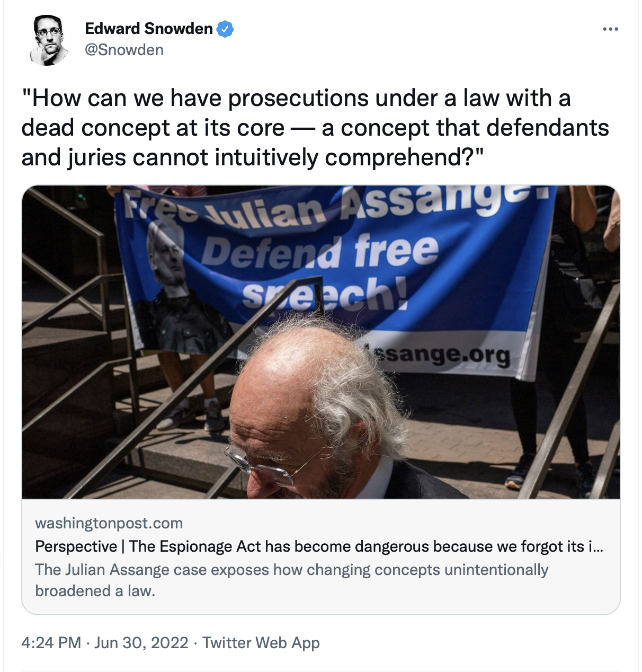Screen dimensions: 642x672
Task: Click the quoted tweet text about prosecutions
Action: (316, 128)
